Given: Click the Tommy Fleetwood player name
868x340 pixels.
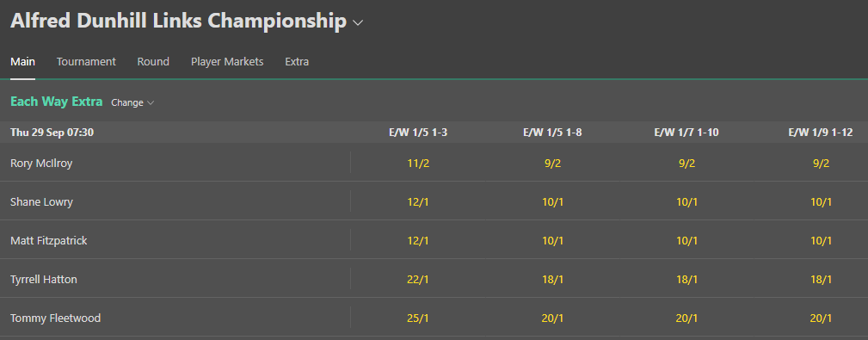Looking at the screenshot, I should pyautogui.click(x=55, y=318).
